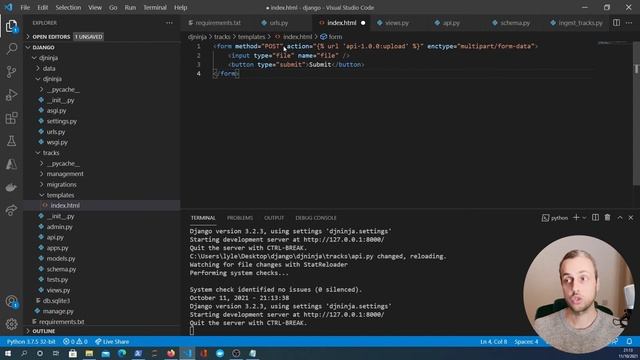Collapse the templates folder
Viewport: 640px width, 360px height.
point(60,195)
